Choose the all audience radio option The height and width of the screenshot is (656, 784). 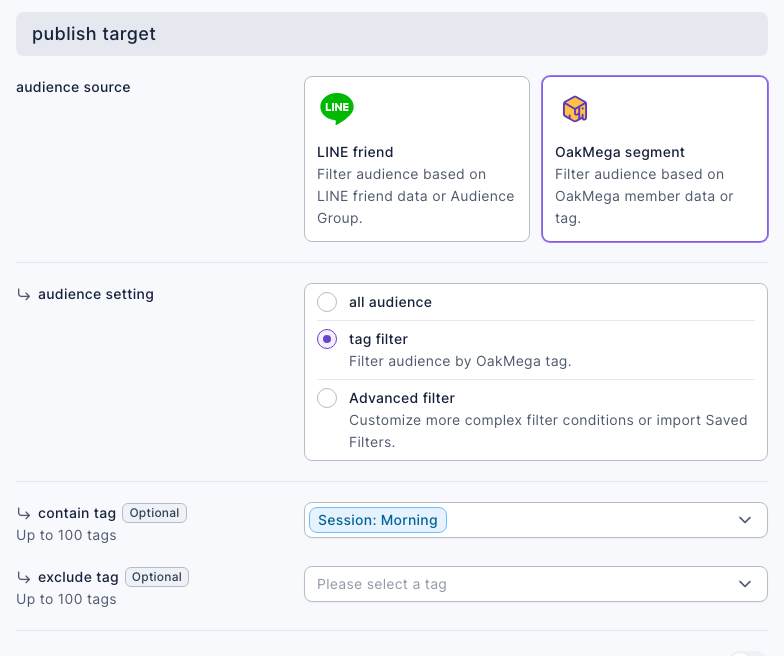[327, 302]
